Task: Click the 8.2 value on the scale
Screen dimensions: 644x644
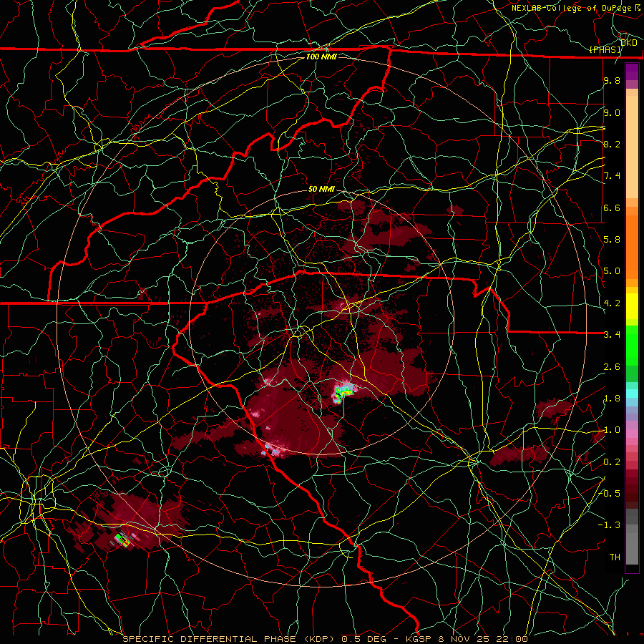Action: click(612, 144)
